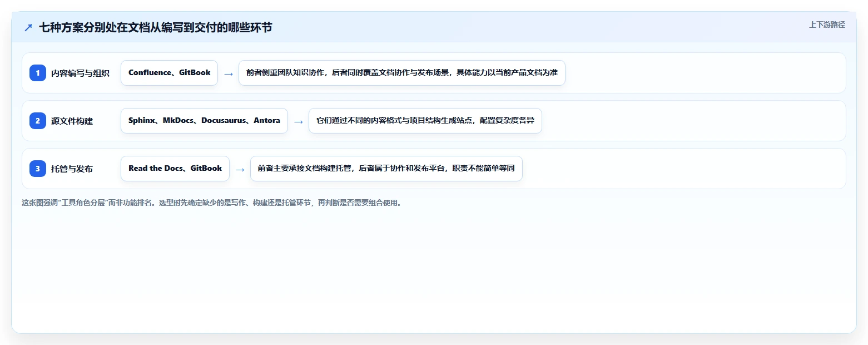
Task: Click the 源文件构建 stage label
Action: tap(72, 121)
